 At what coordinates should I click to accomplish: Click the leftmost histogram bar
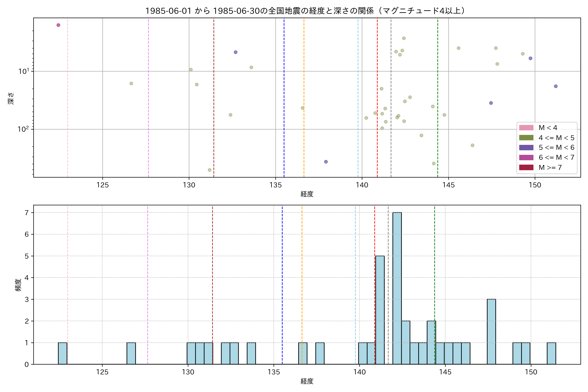(63, 353)
